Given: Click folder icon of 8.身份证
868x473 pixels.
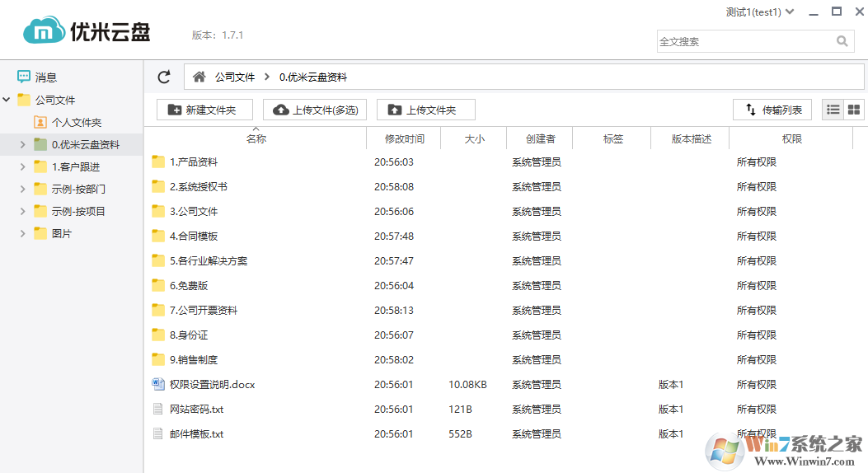Looking at the screenshot, I should 158,335.
